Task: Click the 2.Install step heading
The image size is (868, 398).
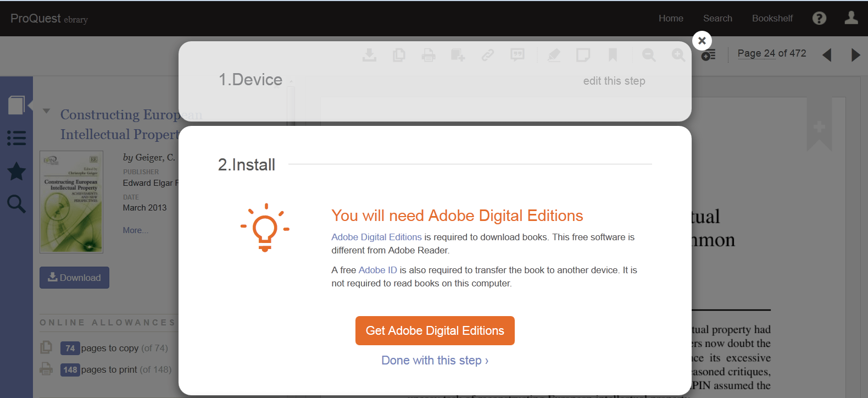Action: [x=247, y=164]
